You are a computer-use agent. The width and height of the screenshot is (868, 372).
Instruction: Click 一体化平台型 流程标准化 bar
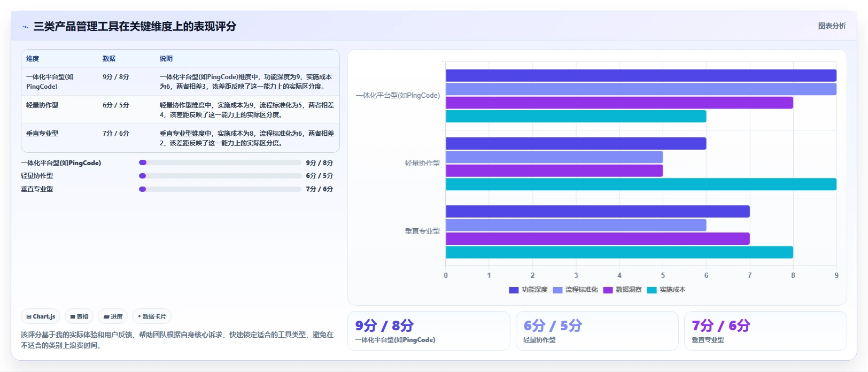tap(641, 89)
